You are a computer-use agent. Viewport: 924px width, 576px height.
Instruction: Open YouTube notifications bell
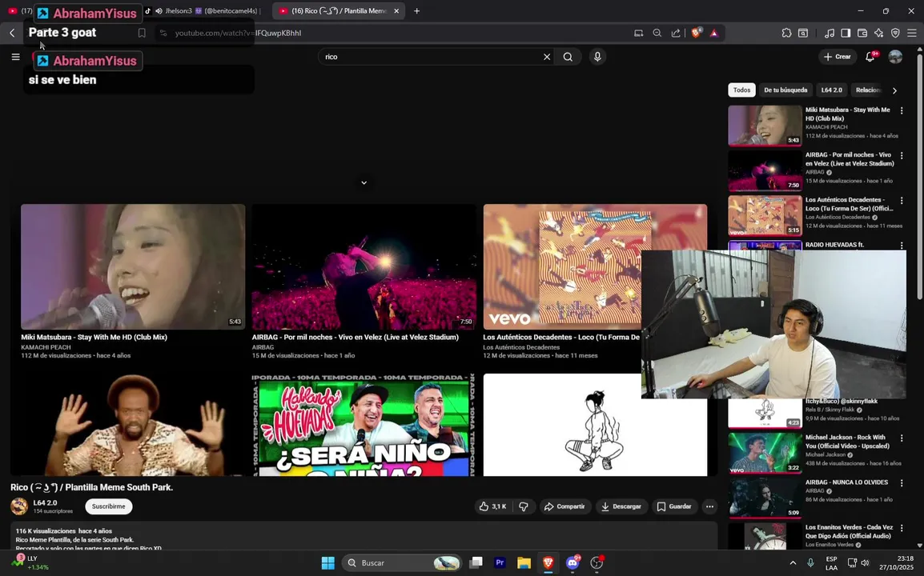click(x=870, y=57)
